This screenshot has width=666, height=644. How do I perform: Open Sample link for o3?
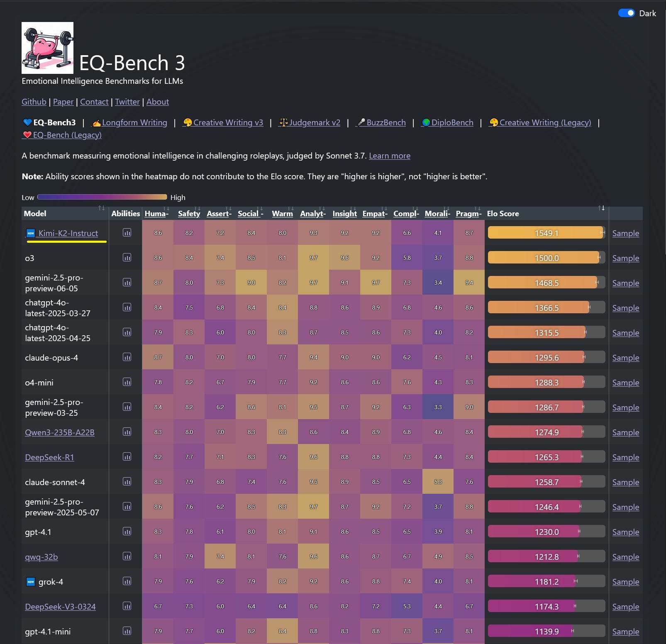click(x=626, y=258)
